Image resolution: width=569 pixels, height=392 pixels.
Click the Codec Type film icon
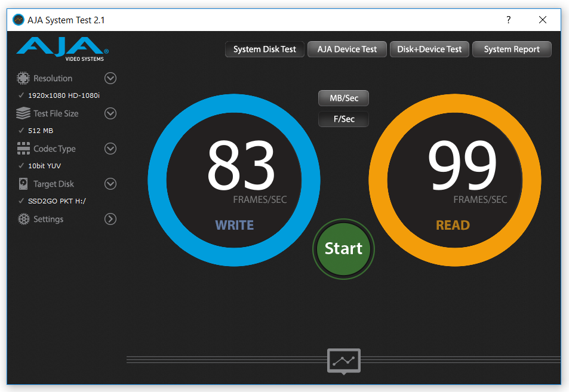point(23,149)
